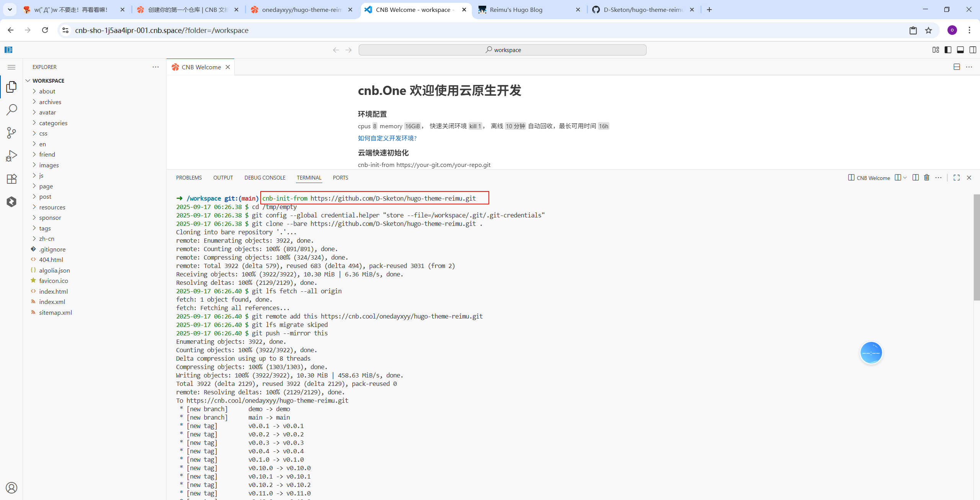Click the 如何自定义开发环境 link
The width and height of the screenshot is (980, 500).
387,138
